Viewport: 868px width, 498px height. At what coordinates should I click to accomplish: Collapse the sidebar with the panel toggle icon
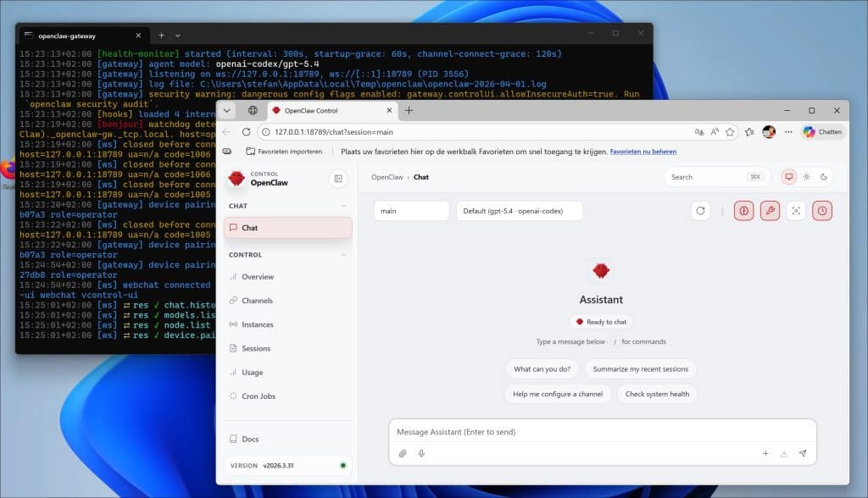click(x=338, y=179)
